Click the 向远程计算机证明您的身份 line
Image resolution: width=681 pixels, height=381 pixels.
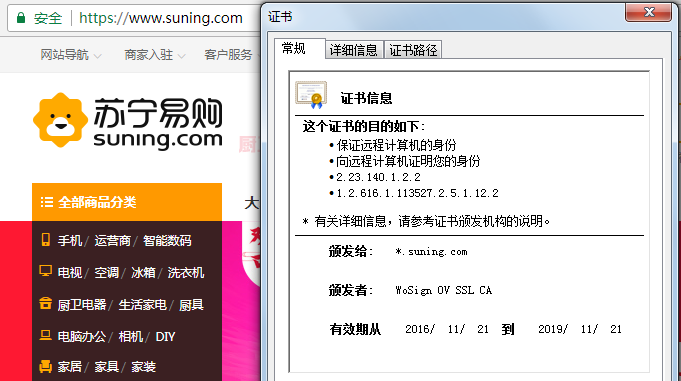(408, 161)
